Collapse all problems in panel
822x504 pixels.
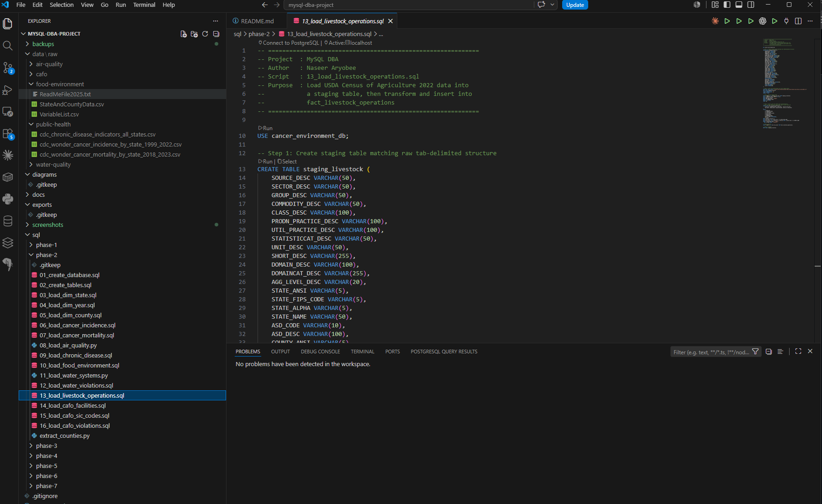769,352
